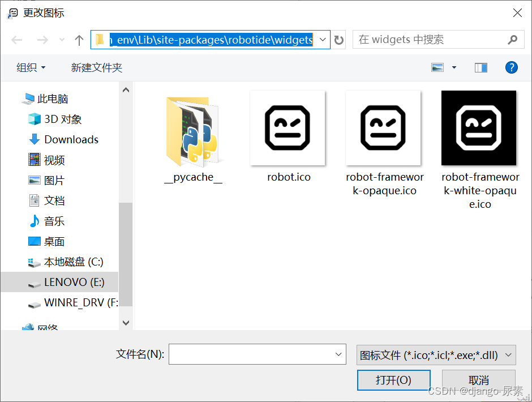Click the 音乐 music note icon

pos(35,221)
